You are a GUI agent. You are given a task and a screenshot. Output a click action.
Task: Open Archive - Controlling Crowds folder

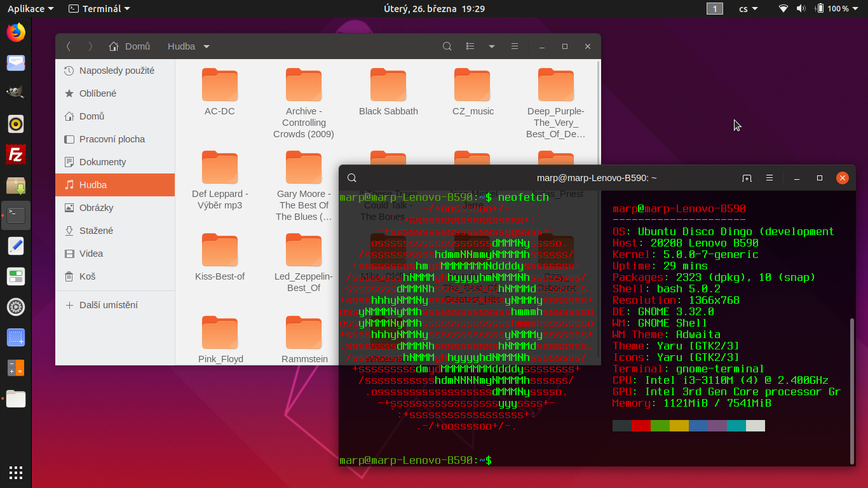tap(304, 104)
